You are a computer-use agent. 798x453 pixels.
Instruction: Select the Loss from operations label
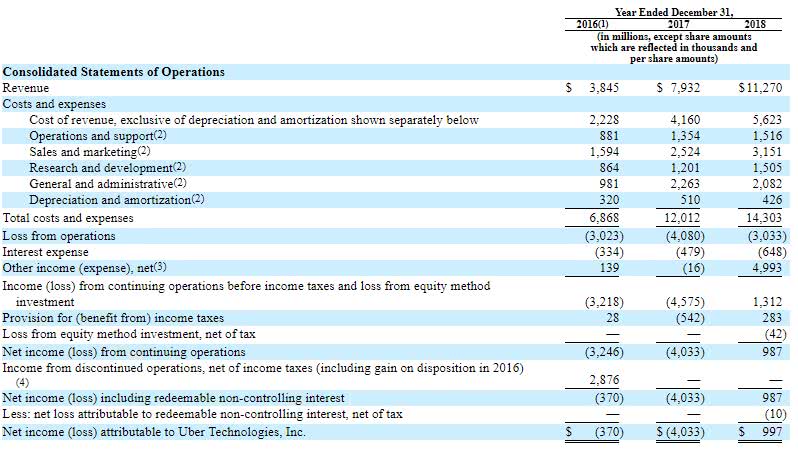[59, 236]
